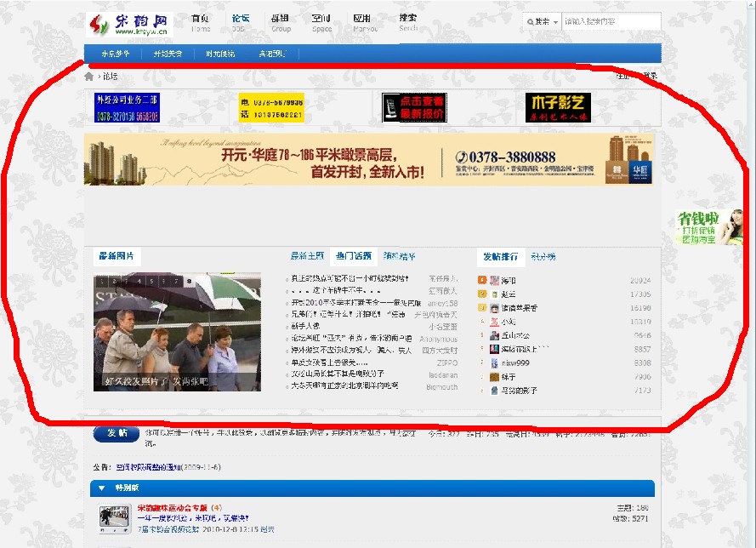Open the blue 0378-3270158 phone ad
The width and height of the screenshot is (756, 548).
[127, 107]
